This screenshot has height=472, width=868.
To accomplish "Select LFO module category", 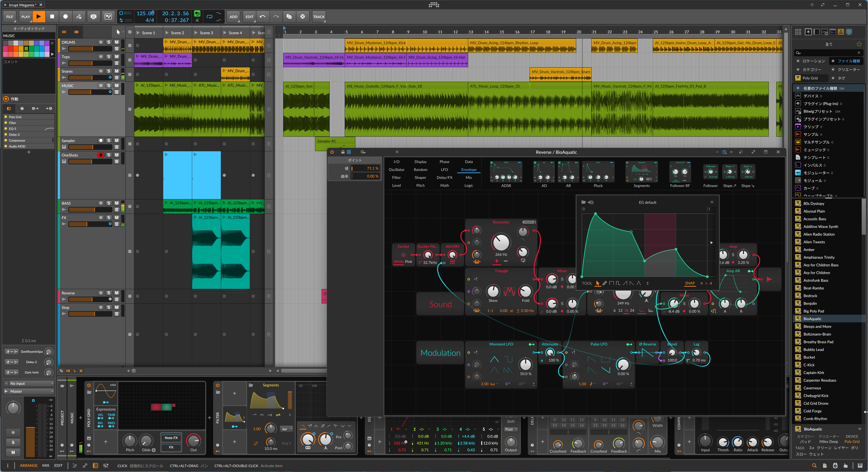I will [444, 170].
